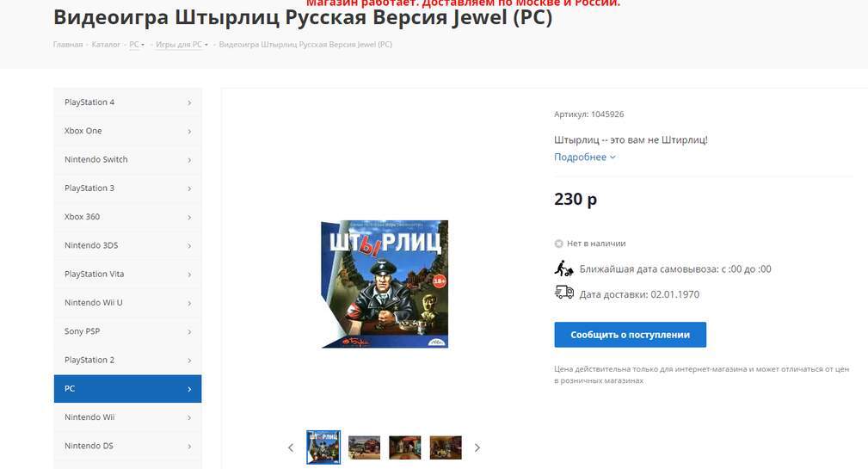Select the PlayStation 3 category
Viewport: 868px width, 469px height.
(128, 188)
